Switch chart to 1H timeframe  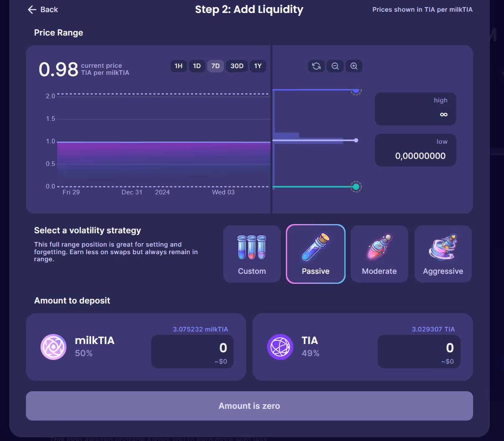[x=178, y=66]
